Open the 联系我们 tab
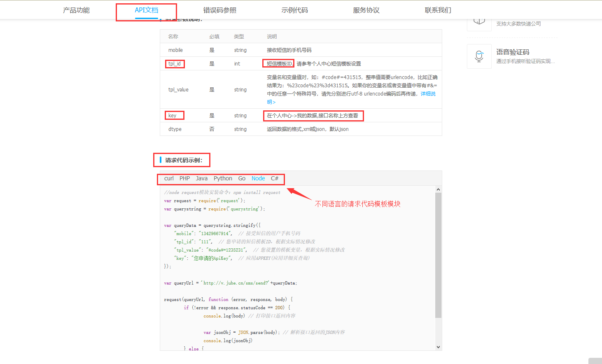 (438, 10)
